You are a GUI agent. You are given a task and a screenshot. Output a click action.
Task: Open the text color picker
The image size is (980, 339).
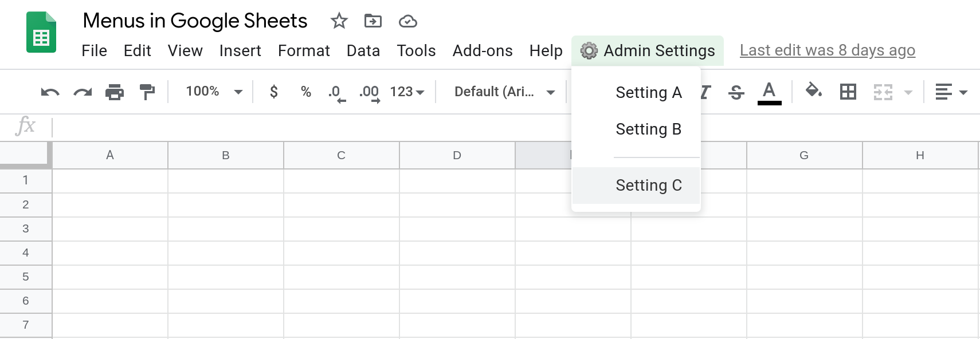tap(769, 93)
